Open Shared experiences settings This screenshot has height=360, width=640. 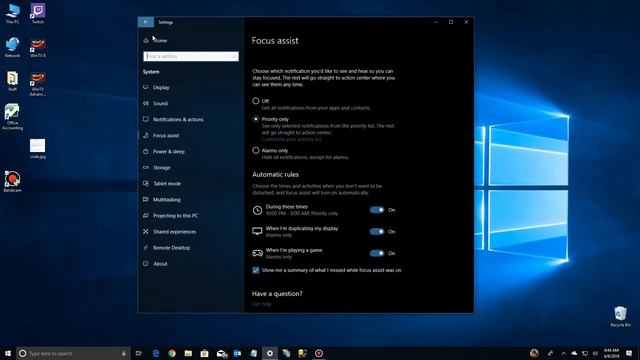174,231
